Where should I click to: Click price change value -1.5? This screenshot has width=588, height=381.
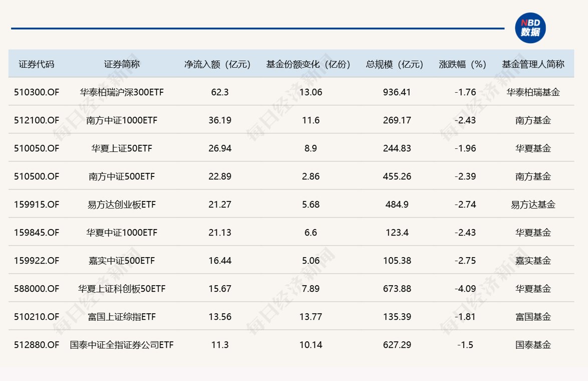pyautogui.click(x=465, y=344)
